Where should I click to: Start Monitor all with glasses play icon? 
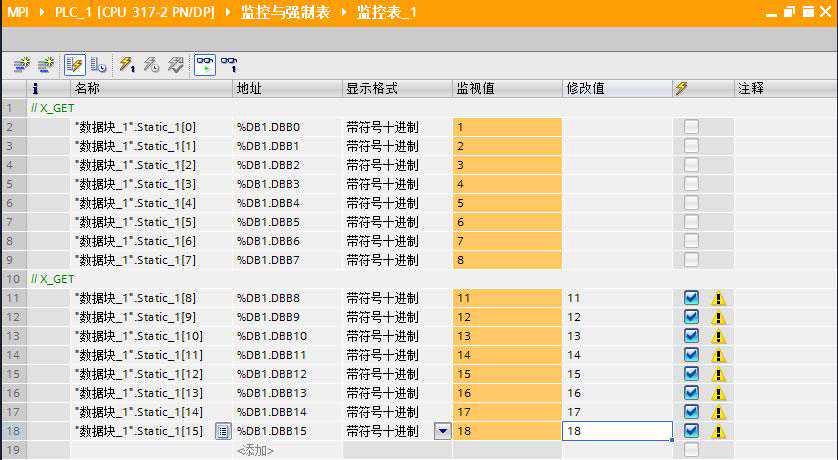[204, 64]
